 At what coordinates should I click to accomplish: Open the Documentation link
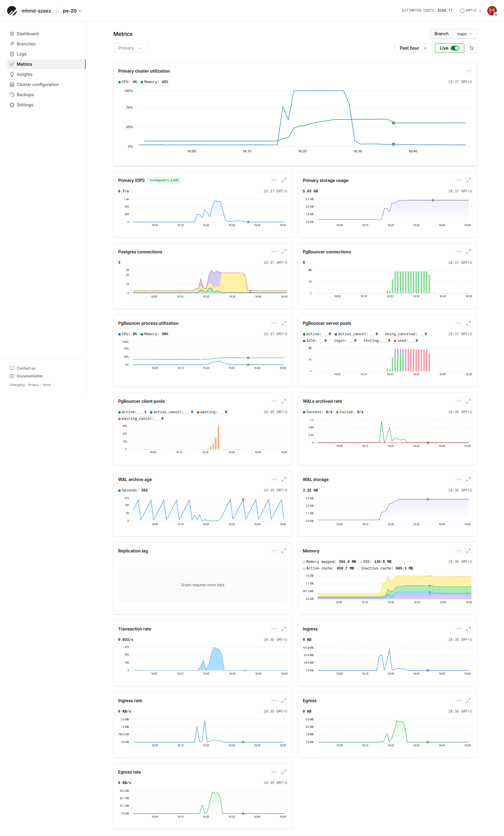[x=30, y=376]
